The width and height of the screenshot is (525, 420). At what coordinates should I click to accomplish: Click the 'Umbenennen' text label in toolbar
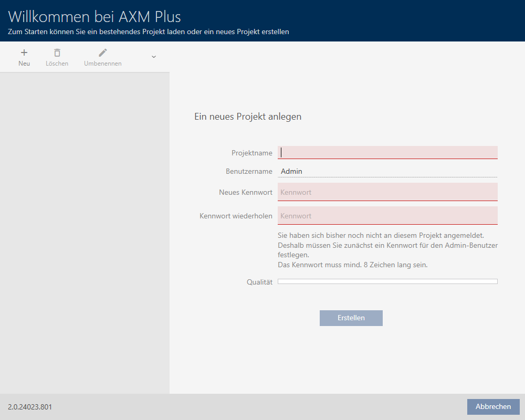tap(103, 64)
